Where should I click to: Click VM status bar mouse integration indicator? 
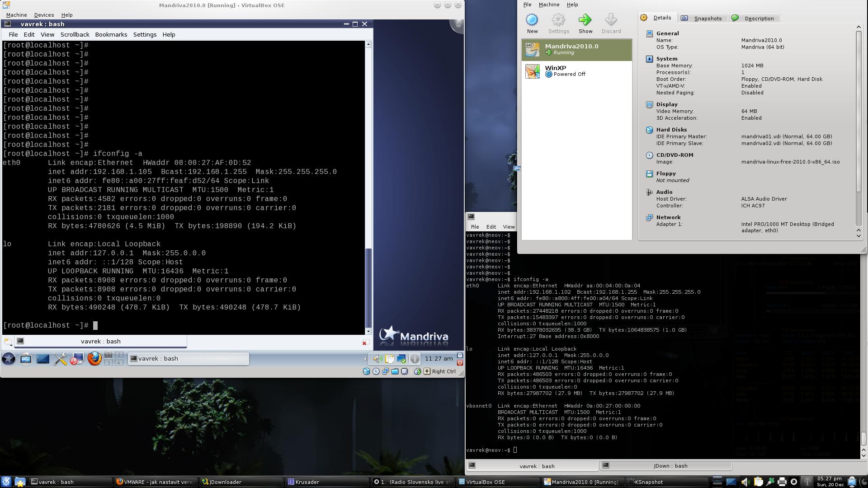pos(417,371)
